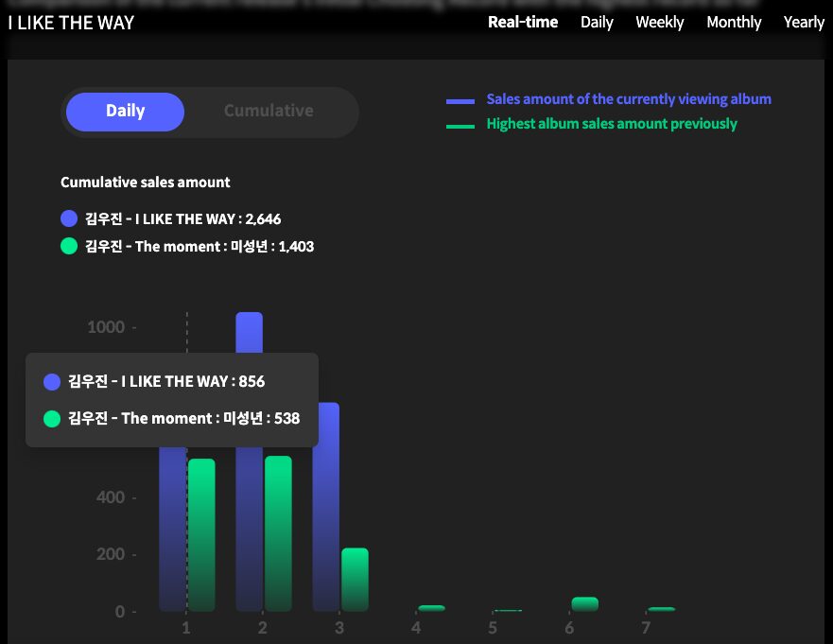Select the Real-time tab

(x=523, y=22)
